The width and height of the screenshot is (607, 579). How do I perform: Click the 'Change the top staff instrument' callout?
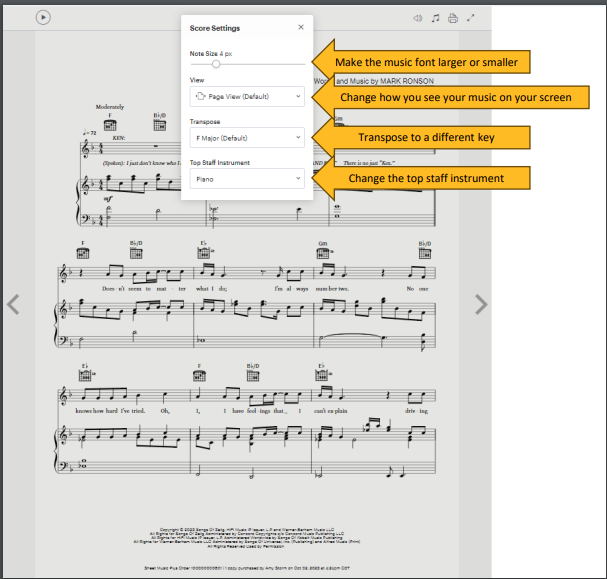pyautogui.click(x=425, y=178)
